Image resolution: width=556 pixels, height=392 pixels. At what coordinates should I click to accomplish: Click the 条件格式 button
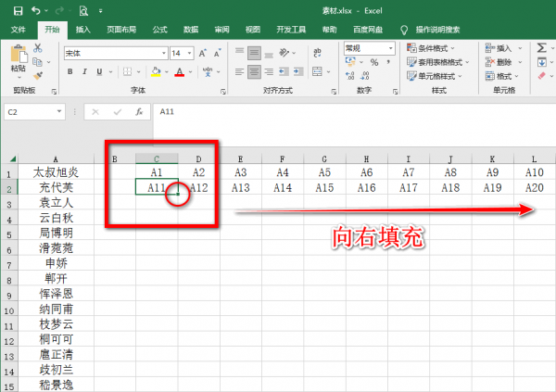click(x=436, y=48)
